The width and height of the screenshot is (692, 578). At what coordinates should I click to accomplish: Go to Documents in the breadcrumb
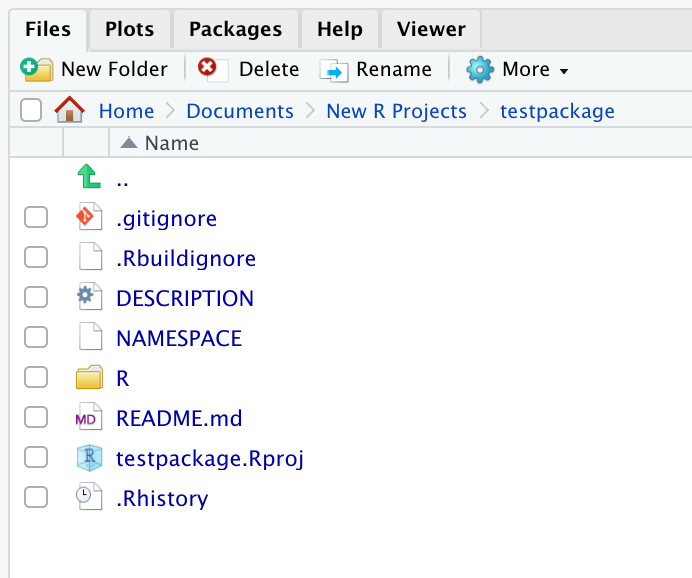(240, 111)
